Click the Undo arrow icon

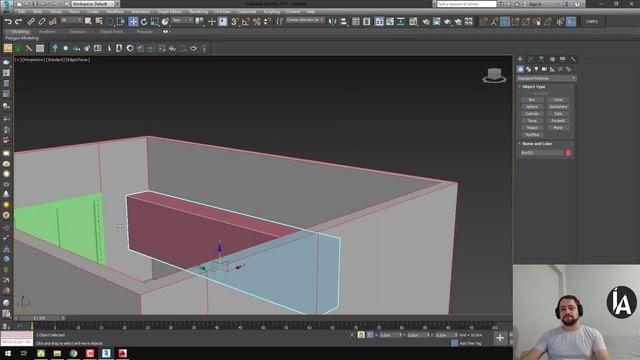click(x=8, y=22)
